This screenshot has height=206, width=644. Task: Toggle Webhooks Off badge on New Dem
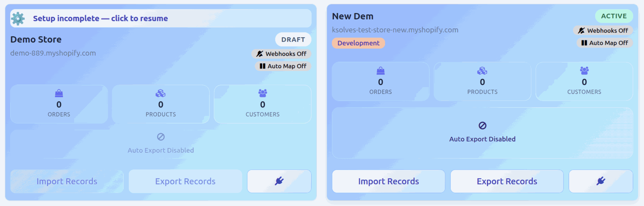coord(603,30)
